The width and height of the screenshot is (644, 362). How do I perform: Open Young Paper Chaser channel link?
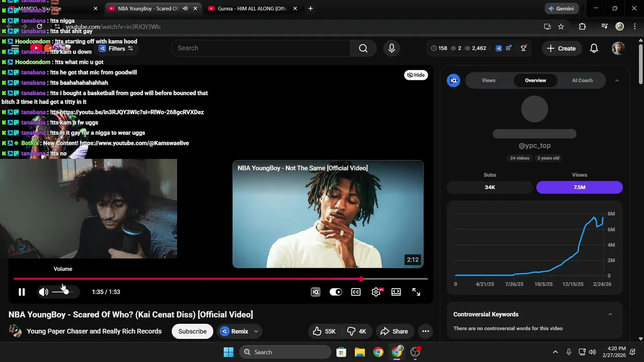94,331
